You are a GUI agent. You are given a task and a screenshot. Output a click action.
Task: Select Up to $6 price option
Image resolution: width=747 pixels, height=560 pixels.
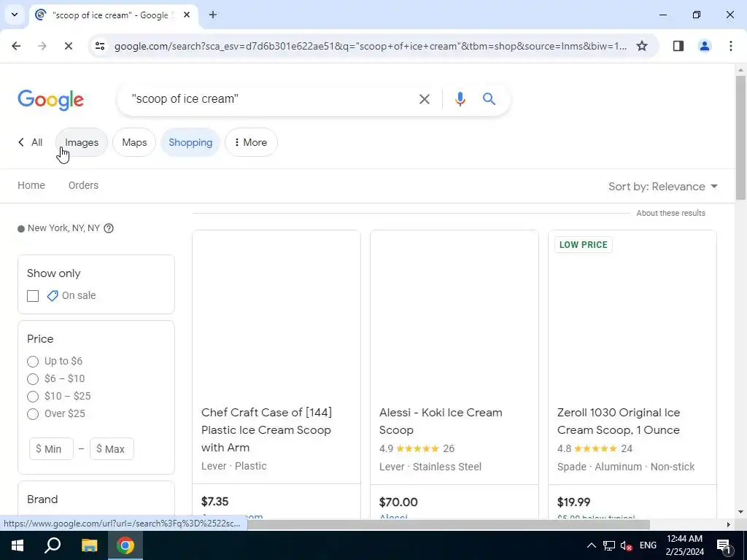click(x=33, y=362)
